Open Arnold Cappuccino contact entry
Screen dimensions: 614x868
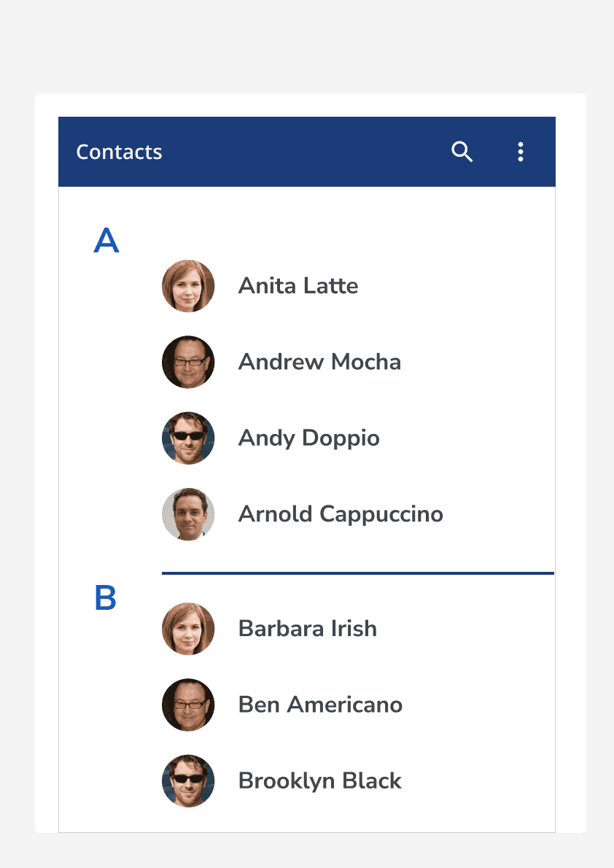click(341, 514)
